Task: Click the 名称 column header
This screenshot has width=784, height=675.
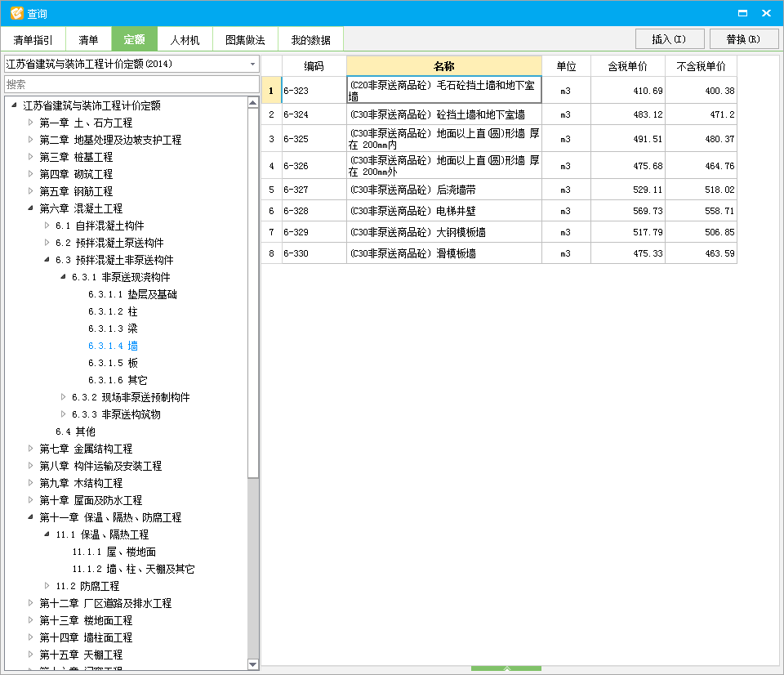Action: (444, 66)
